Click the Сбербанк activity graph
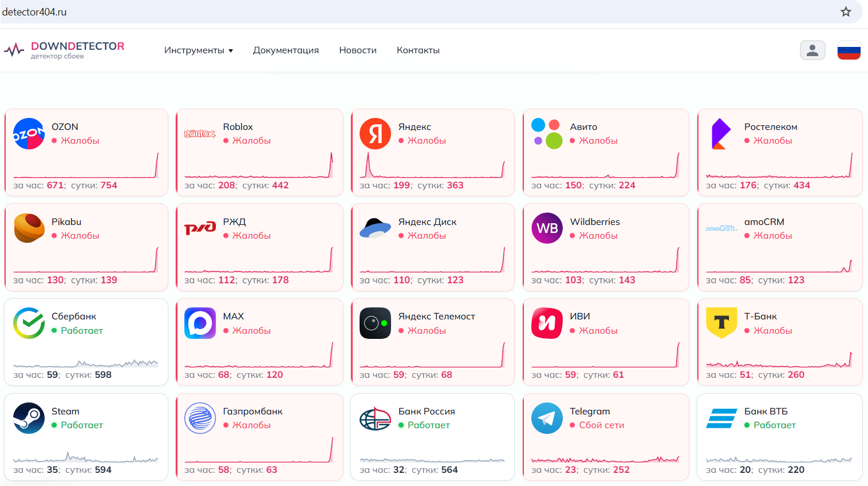Viewport: 868px width, 486px height. [x=86, y=363]
